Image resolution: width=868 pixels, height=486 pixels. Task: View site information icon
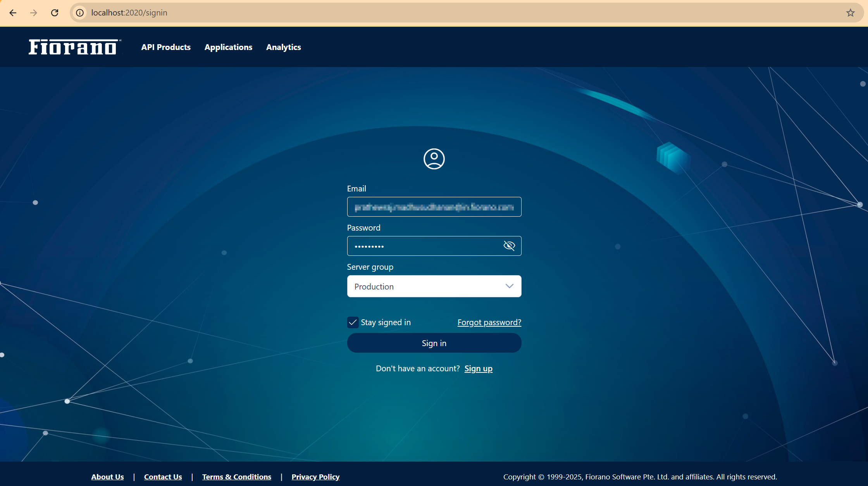tap(80, 13)
